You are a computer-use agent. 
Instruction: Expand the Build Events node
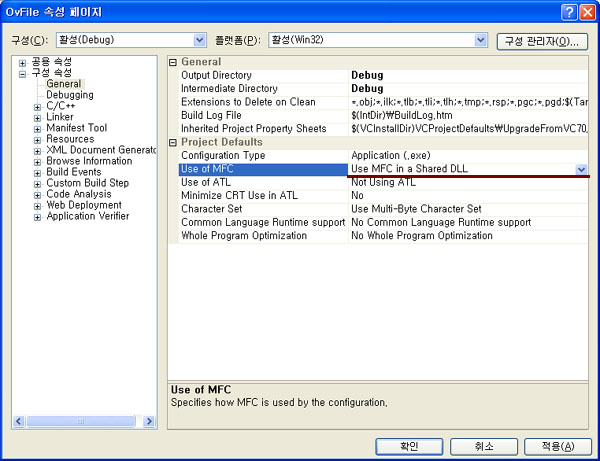click(37, 172)
